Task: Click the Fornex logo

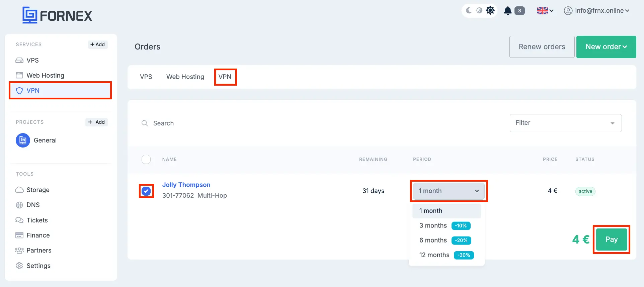Action: click(x=57, y=15)
